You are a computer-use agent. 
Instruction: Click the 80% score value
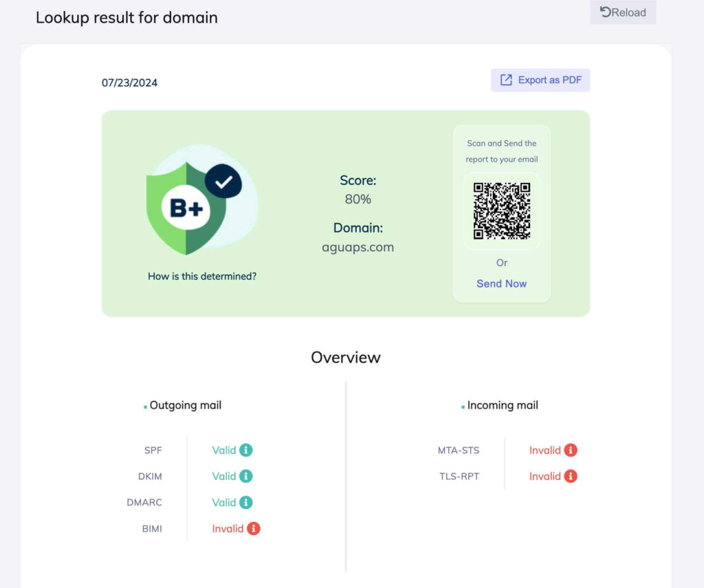pos(357,199)
